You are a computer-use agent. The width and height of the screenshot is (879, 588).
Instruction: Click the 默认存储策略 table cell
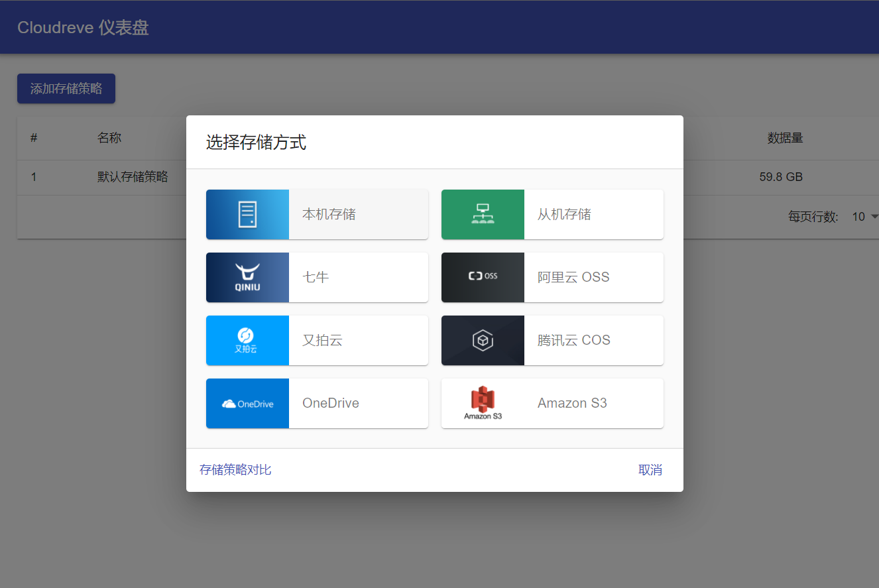tap(133, 177)
